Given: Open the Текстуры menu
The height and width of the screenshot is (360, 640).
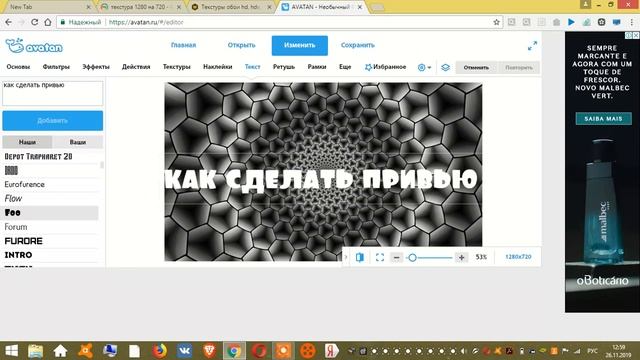Looking at the screenshot, I should click(x=177, y=67).
